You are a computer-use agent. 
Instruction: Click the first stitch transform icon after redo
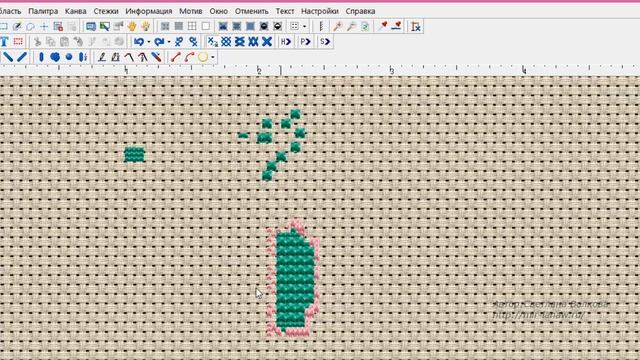point(179,42)
